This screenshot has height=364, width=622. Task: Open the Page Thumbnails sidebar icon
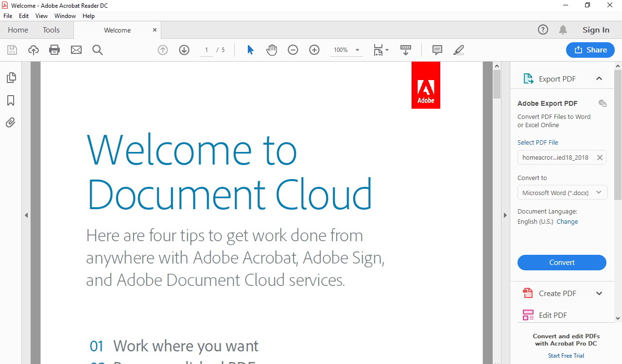11,77
